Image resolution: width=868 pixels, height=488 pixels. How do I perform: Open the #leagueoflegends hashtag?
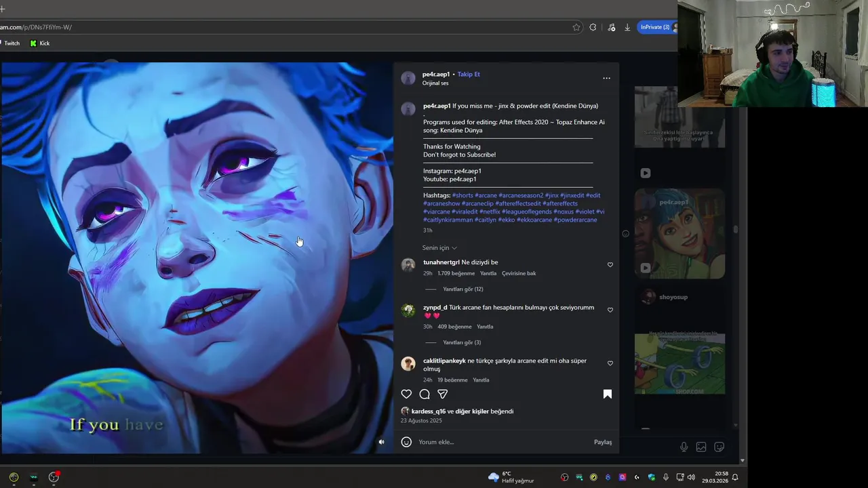pos(526,211)
